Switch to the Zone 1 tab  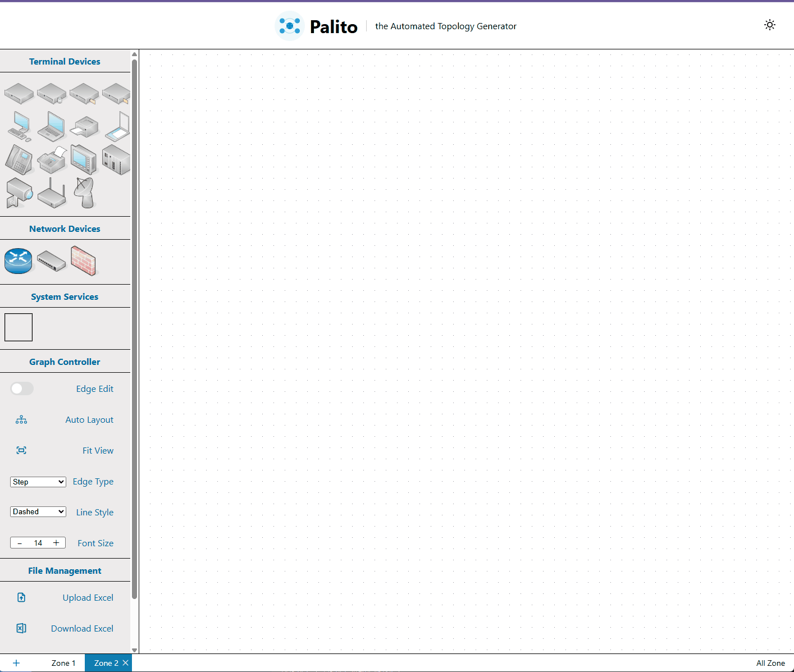63,663
